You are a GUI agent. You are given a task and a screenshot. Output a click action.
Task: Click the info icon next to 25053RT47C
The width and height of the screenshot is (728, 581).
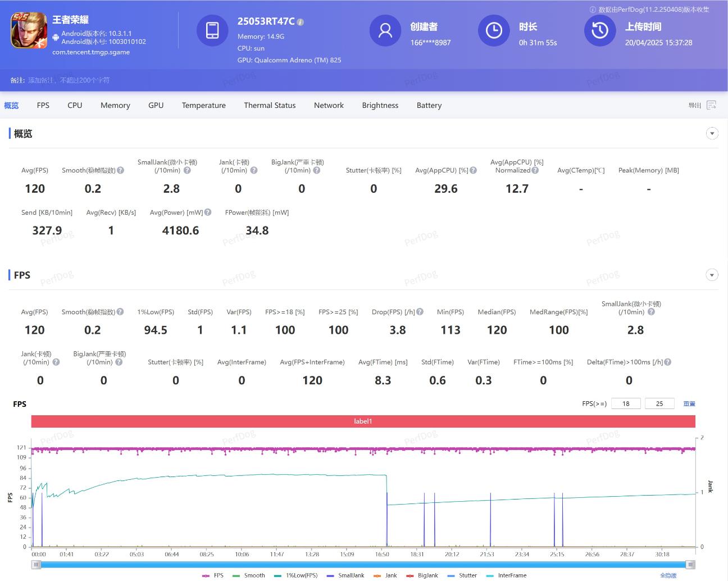click(x=301, y=22)
